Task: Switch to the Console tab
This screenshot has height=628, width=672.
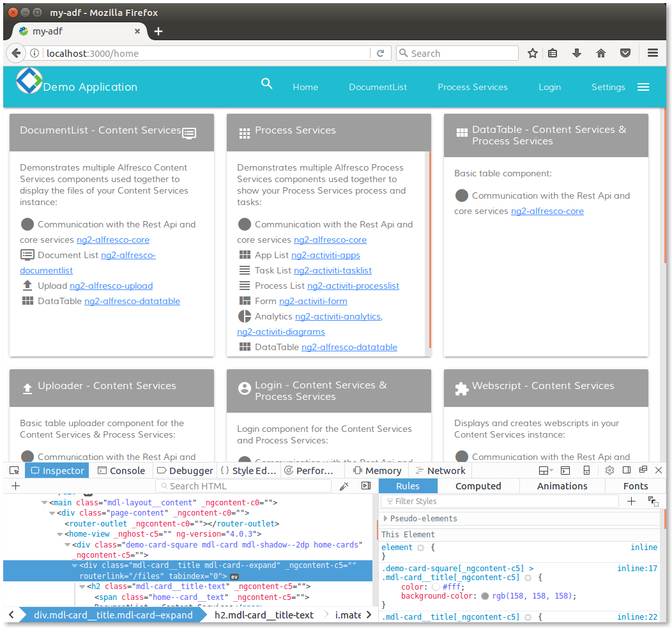Action: pos(122,471)
